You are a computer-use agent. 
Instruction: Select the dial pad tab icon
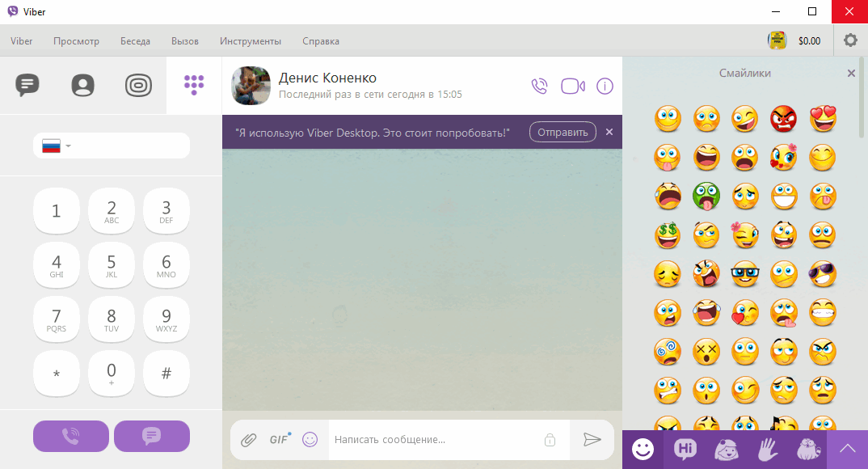(194, 85)
